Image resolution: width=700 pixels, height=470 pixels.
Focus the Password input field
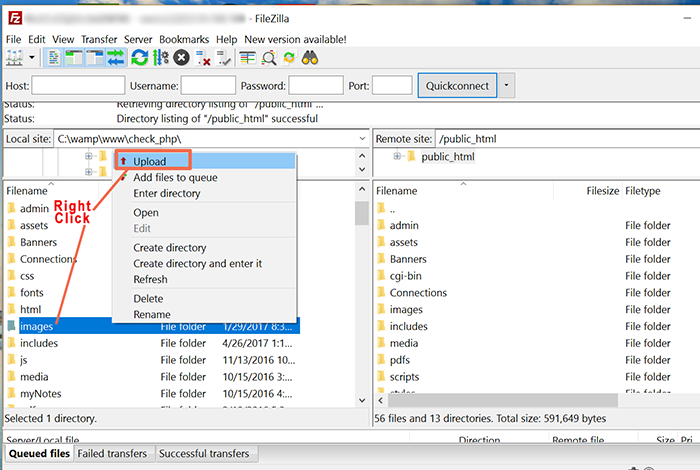tap(316, 85)
